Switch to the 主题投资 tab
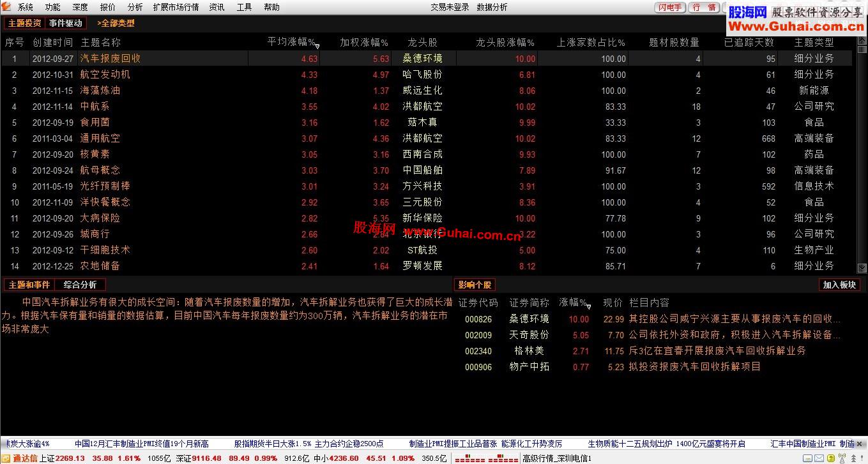This screenshot has height=464, width=868. (24, 23)
